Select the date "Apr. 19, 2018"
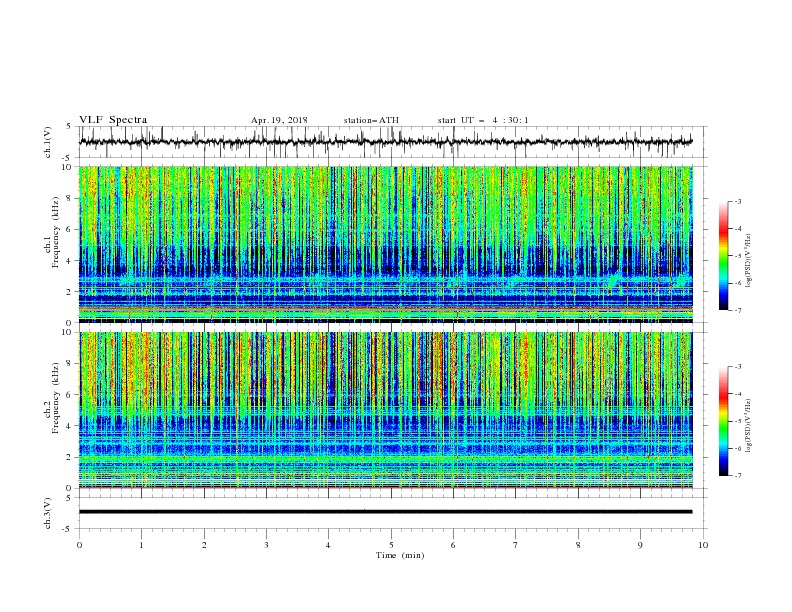Image resolution: width=792 pixels, height=612 pixels. pyautogui.click(x=279, y=120)
